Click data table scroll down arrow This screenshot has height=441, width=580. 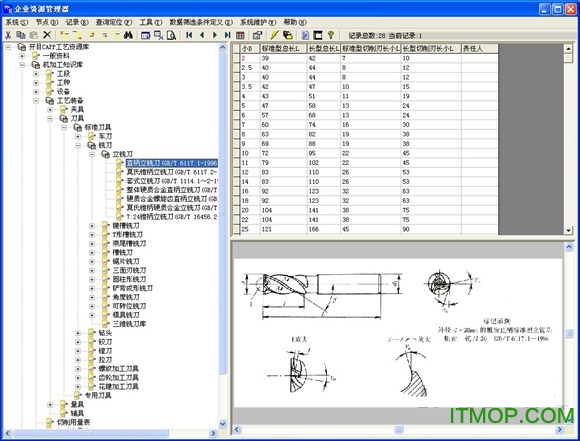tap(569, 230)
